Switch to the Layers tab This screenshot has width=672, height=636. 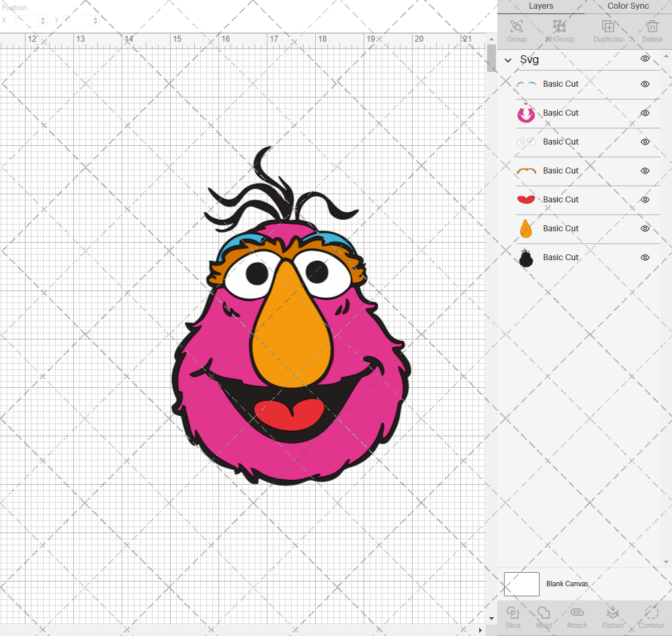click(541, 6)
